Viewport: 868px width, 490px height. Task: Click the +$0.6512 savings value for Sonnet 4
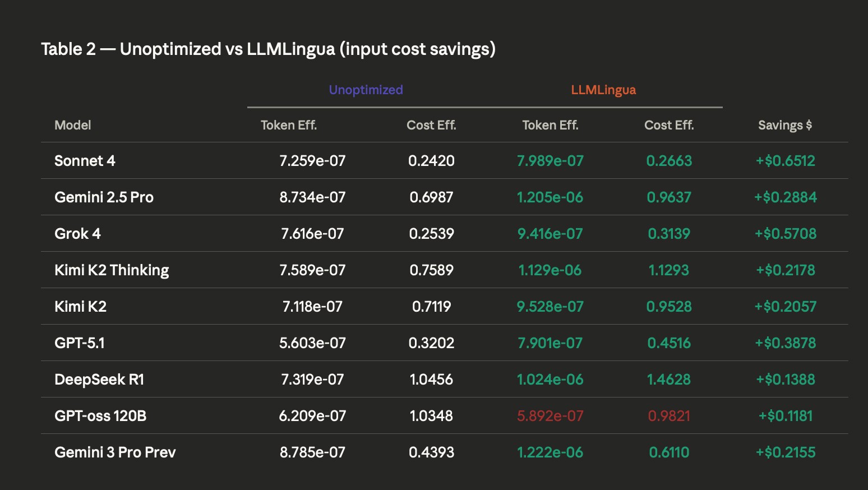tap(785, 161)
